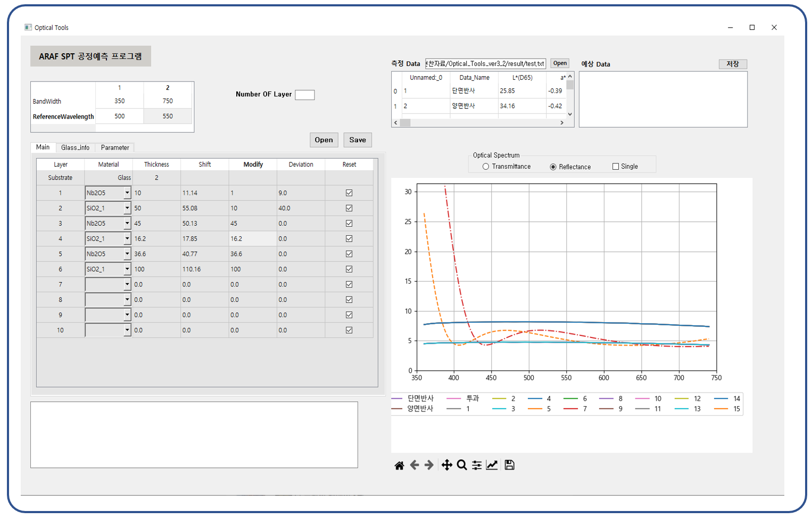Click the Number OF Layer input field

[305, 95]
